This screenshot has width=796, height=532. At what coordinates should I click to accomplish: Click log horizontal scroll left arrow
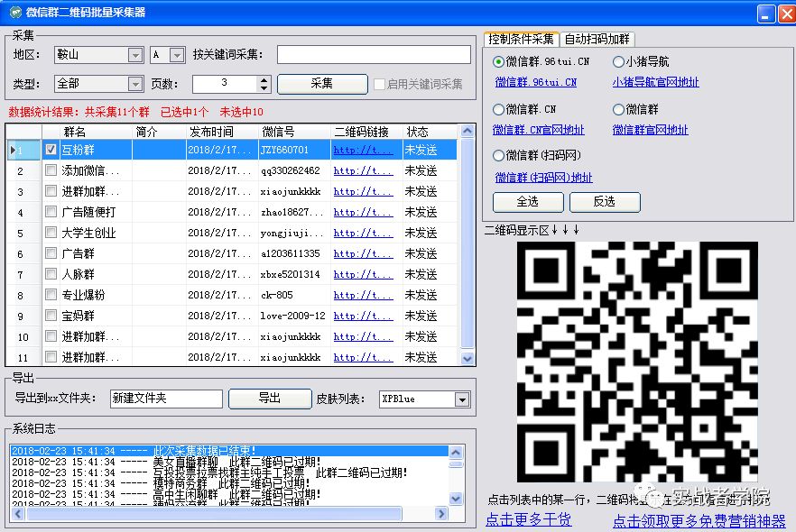(18, 514)
